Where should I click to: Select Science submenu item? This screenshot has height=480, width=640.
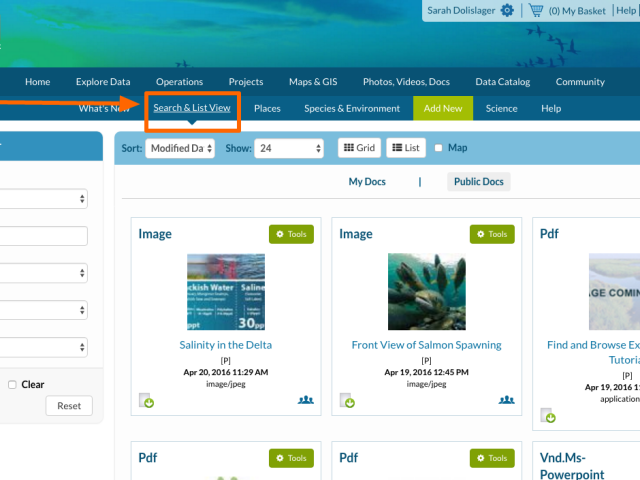tap(502, 109)
